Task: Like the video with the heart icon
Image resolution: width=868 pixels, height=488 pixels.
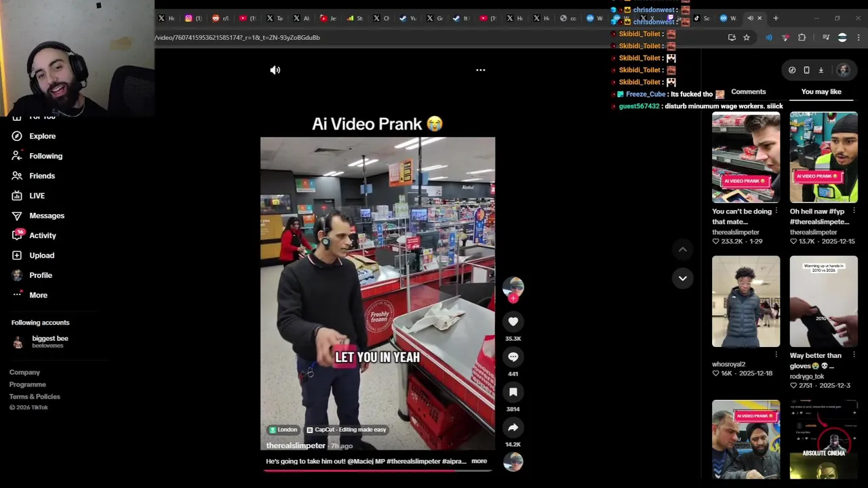Action: pyautogui.click(x=513, y=322)
